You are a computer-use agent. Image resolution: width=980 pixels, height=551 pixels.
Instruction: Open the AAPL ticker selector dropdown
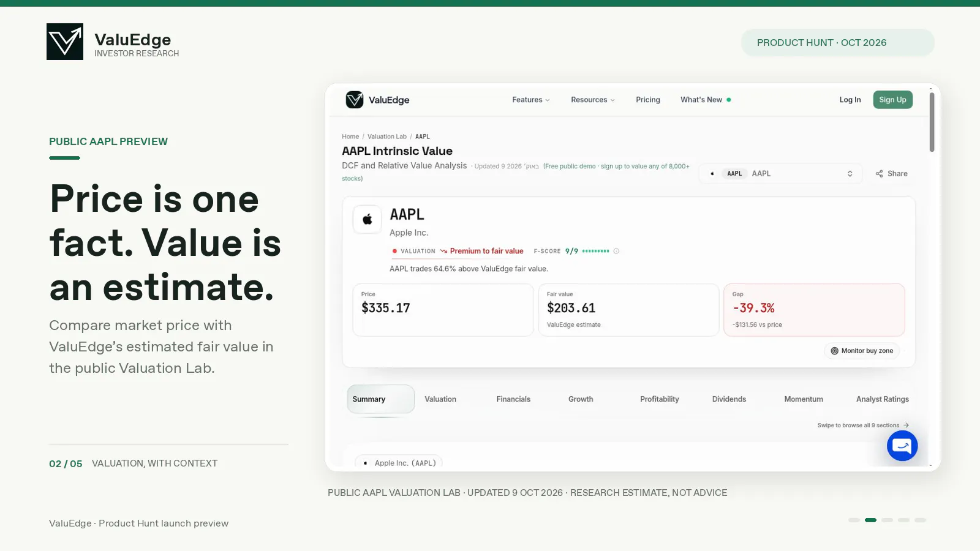781,174
